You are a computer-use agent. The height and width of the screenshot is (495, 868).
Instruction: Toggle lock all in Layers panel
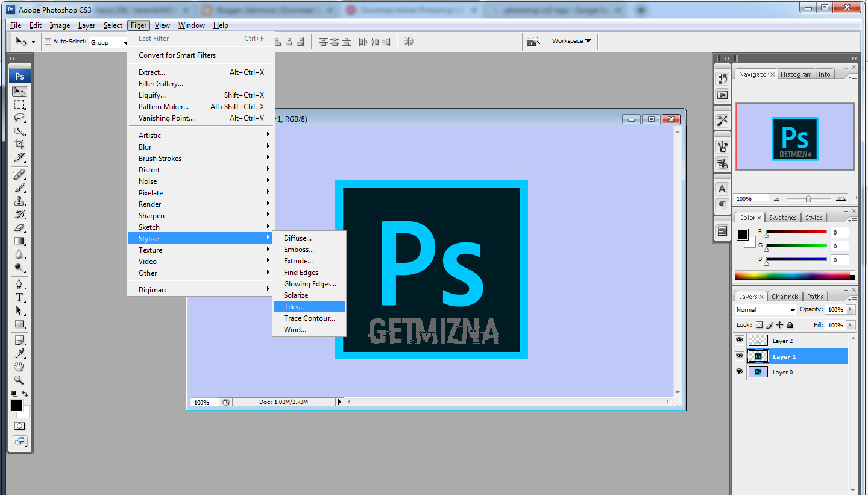coord(790,325)
